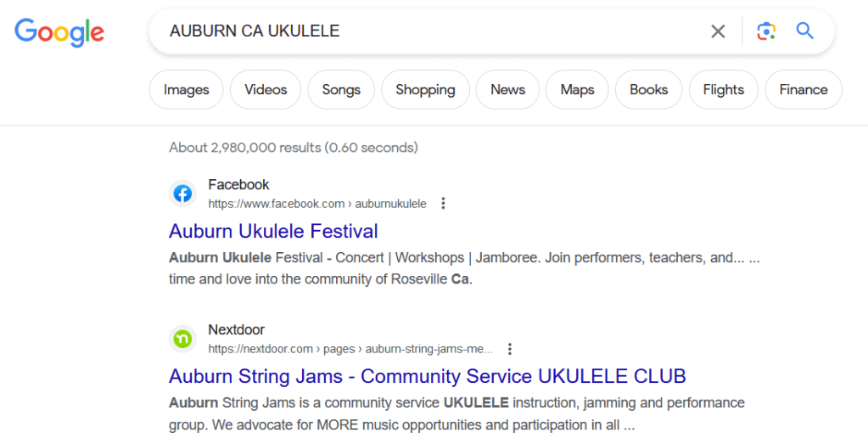Click the Google logo
The image size is (868, 444).
59,32
